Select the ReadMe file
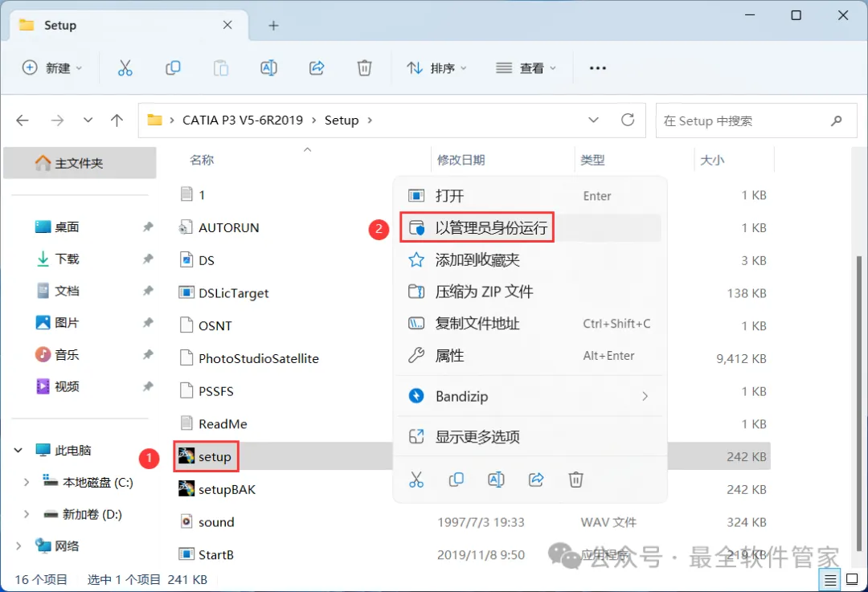868x592 pixels. tap(223, 424)
